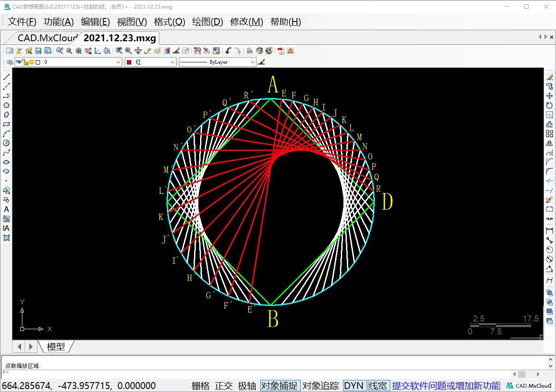Toggle 正交 ortho mode
Image resolution: width=556 pixels, height=392 pixels.
pos(224,386)
